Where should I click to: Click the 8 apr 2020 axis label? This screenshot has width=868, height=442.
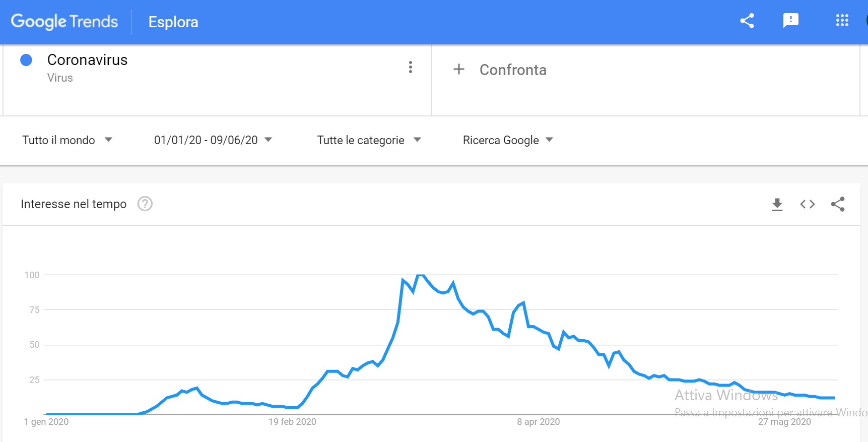coord(538,422)
